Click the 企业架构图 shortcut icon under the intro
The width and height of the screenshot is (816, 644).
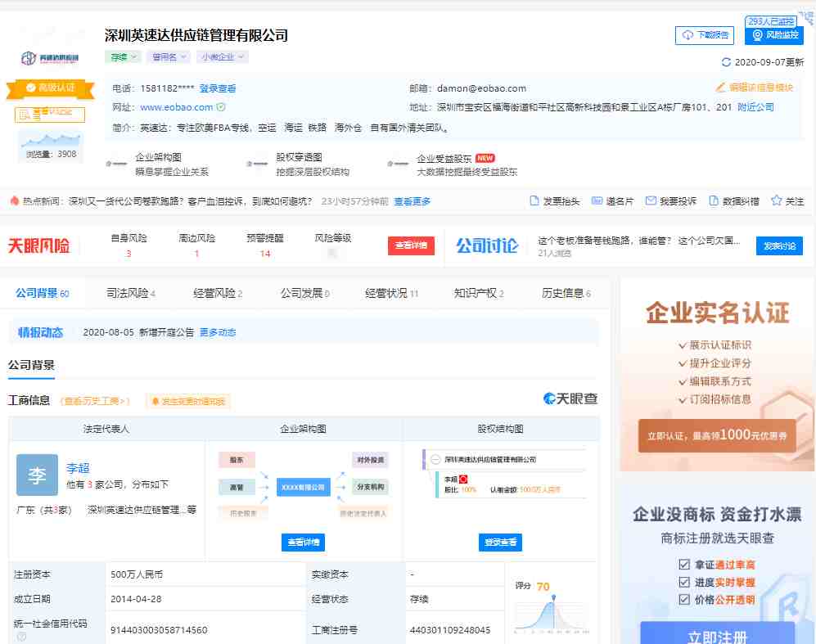click(x=116, y=164)
